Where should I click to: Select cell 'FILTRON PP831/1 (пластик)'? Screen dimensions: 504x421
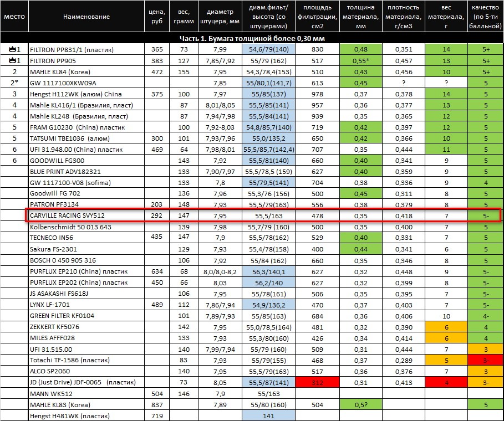click(x=86, y=49)
